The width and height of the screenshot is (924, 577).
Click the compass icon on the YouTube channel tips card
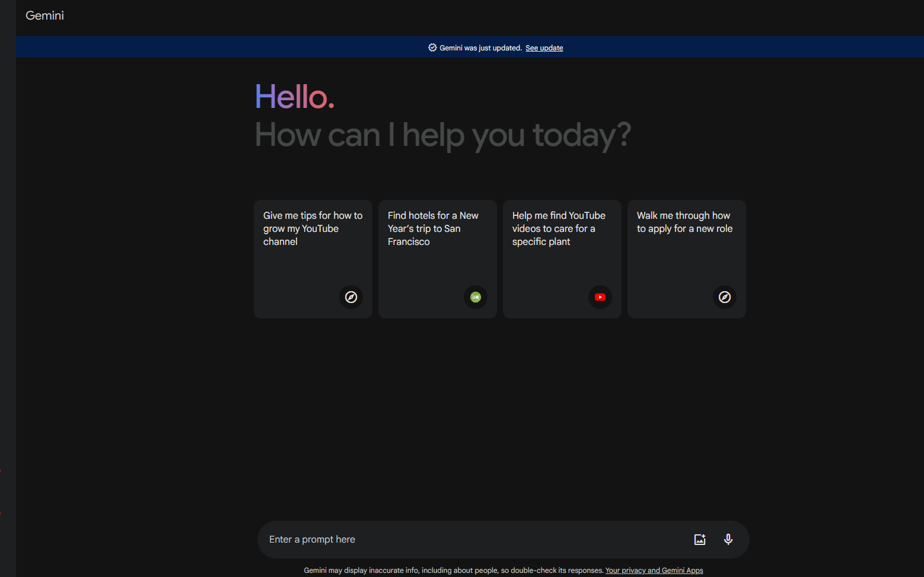[351, 297]
